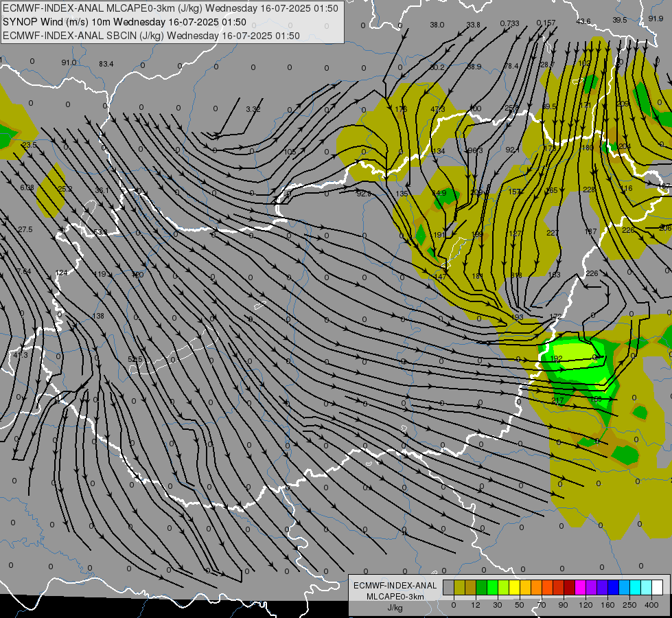Click the map value 47.3
The image size is (672, 618).
437,109
